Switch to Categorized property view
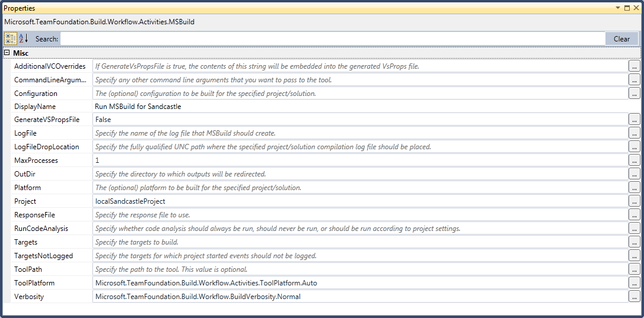The width and height of the screenshot is (644, 318). click(11, 38)
